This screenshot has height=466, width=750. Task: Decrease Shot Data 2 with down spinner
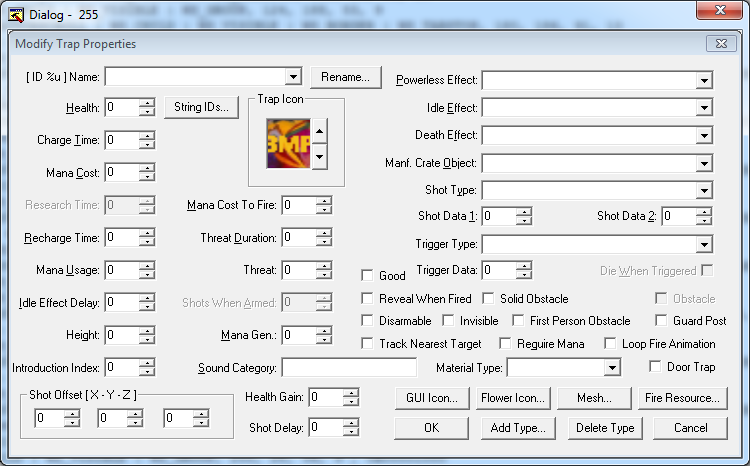point(704,221)
